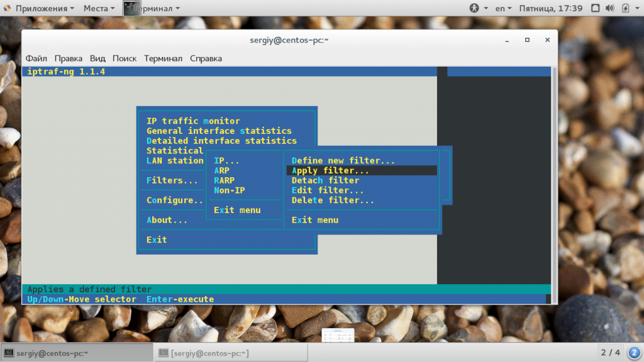Expand the Терминал application menu in panel
Viewport: 644px width, 362px height.
coord(152,8)
